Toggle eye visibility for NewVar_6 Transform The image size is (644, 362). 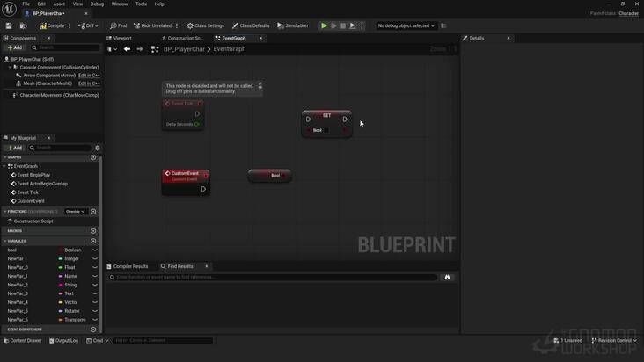point(95,320)
